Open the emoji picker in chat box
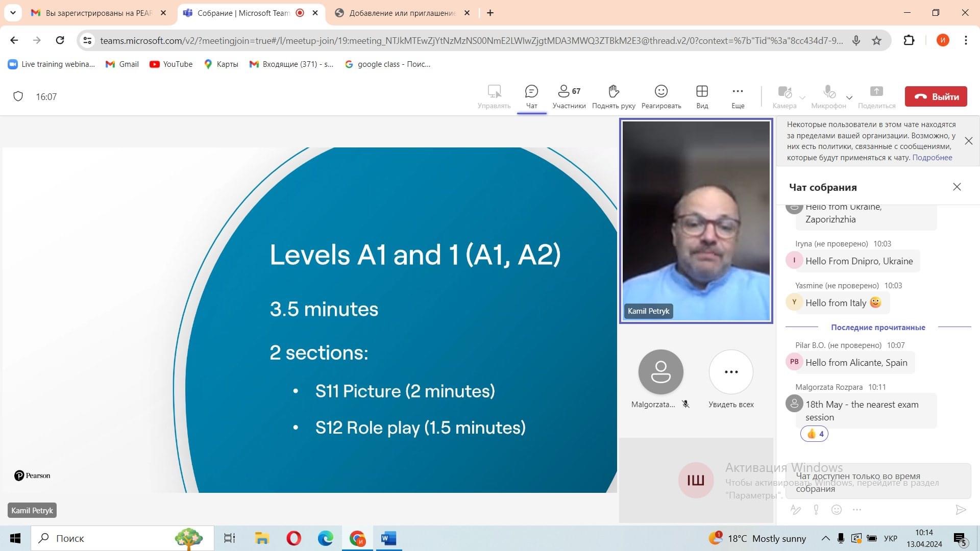Viewport: 980px width, 551px height. (x=836, y=509)
